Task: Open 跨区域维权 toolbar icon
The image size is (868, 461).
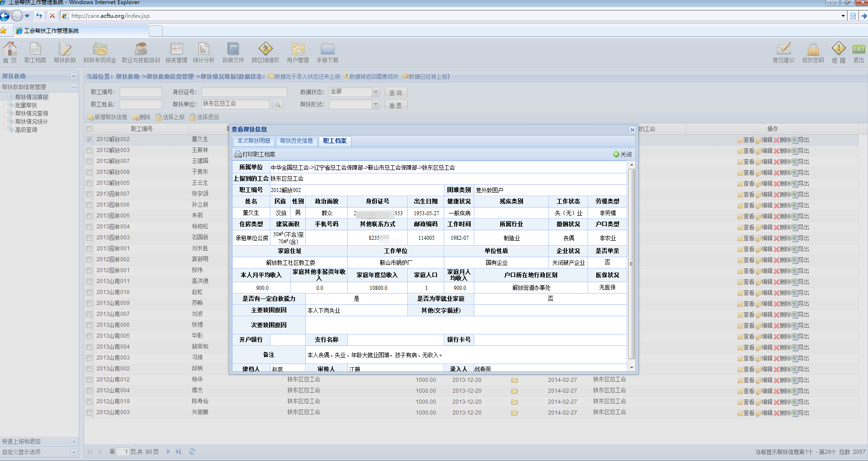Action: point(265,52)
